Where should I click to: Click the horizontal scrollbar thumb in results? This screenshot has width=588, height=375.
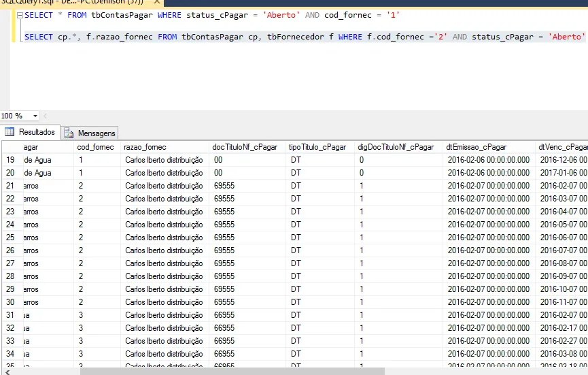(231, 371)
